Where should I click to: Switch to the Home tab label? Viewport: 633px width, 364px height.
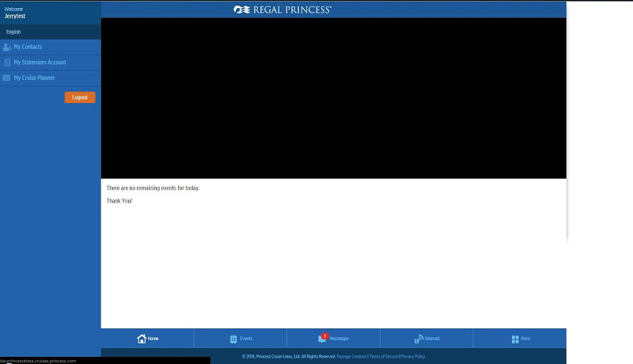click(153, 339)
